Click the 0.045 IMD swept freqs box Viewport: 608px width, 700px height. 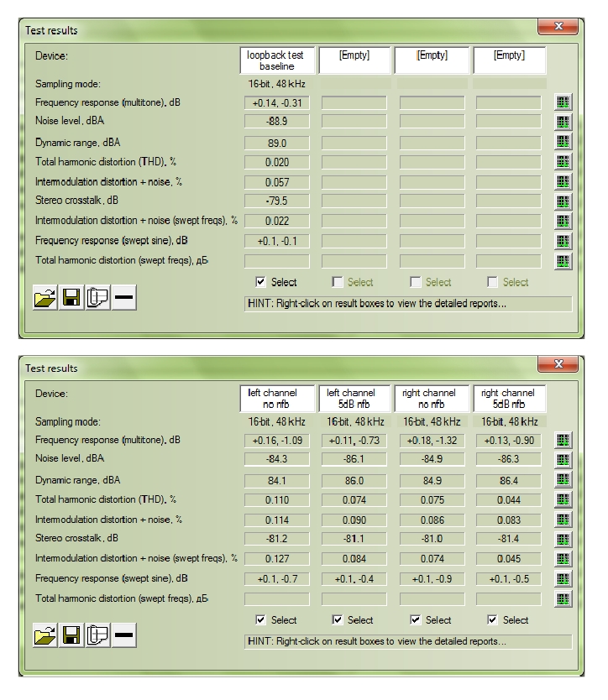tap(508, 559)
